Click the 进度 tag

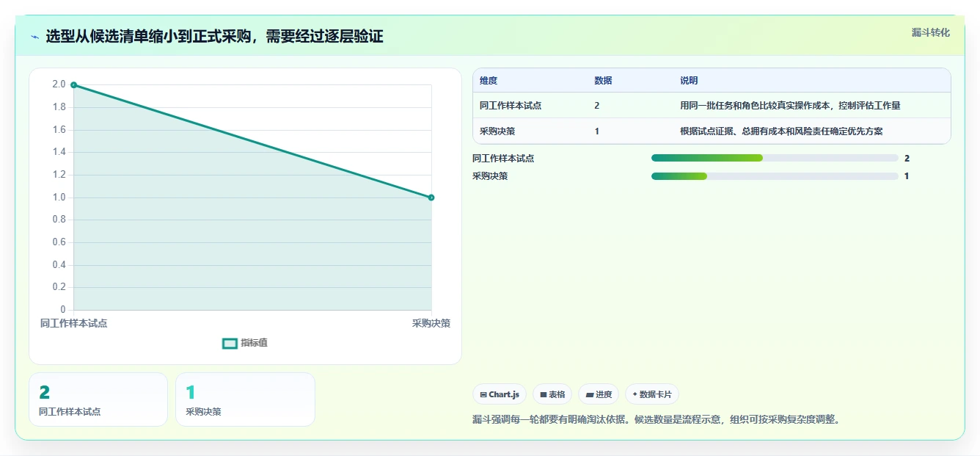click(599, 394)
